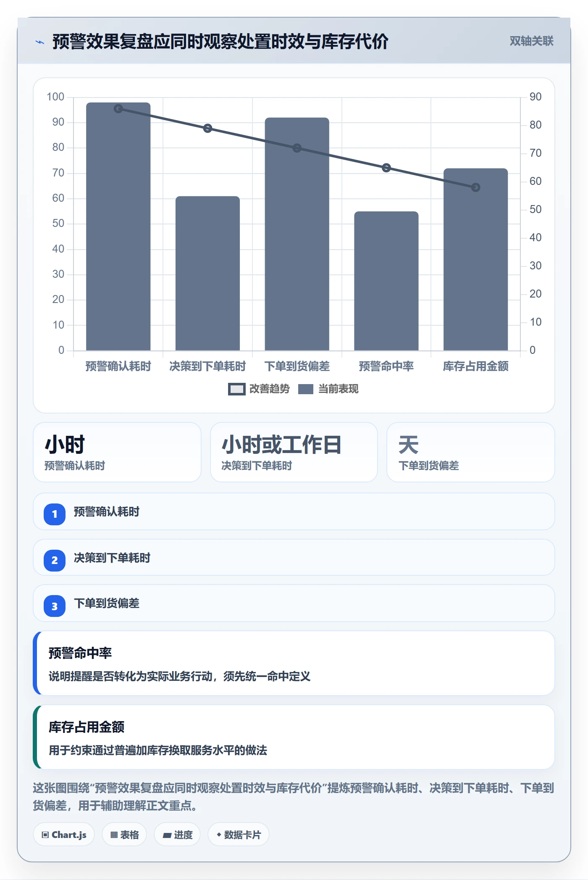Click the 下单到货偏差 bar in the chart
Screen dimensions: 588x880
click(x=297, y=234)
